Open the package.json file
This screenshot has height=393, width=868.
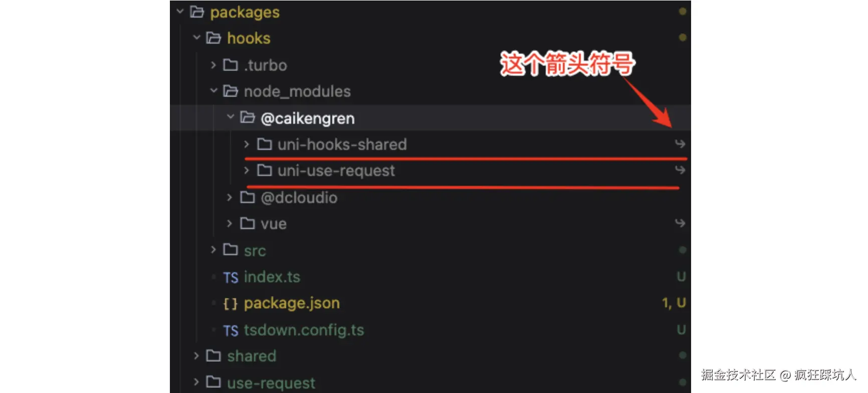tap(430, 303)
